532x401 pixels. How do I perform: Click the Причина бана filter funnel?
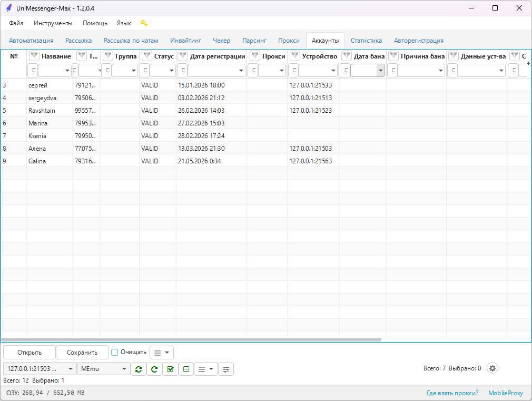[393, 56]
